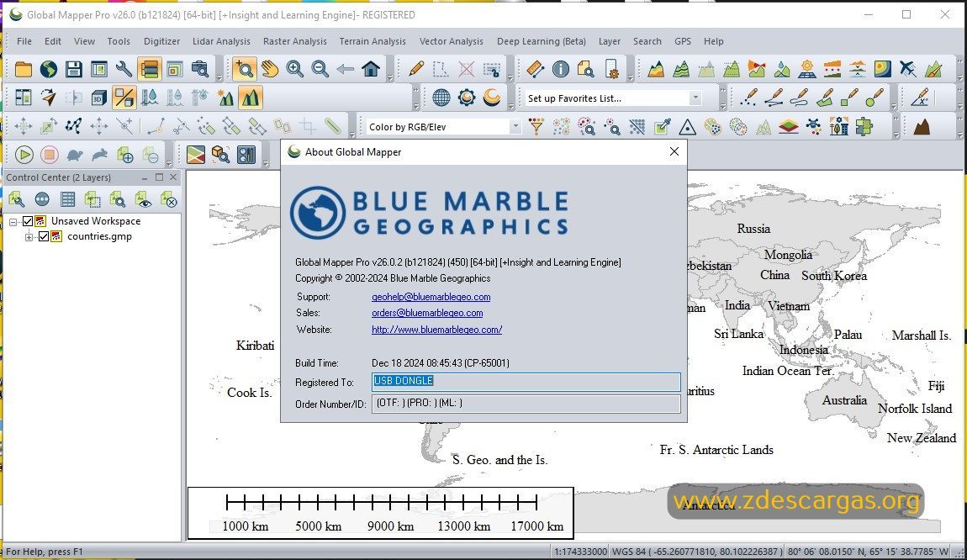967x560 pixels.
Task: Select the Digitizer pencil tool
Action: coord(416,69)
